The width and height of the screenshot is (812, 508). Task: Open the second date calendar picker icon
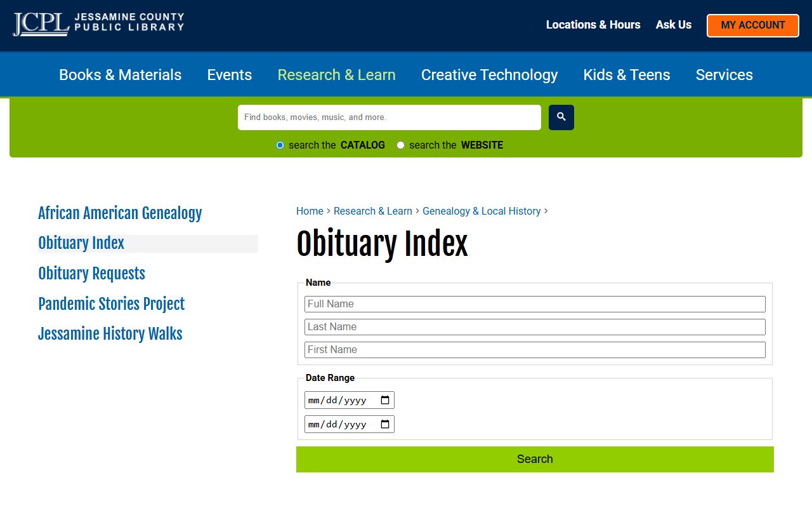pyautogui.click(x=385, y=424)
